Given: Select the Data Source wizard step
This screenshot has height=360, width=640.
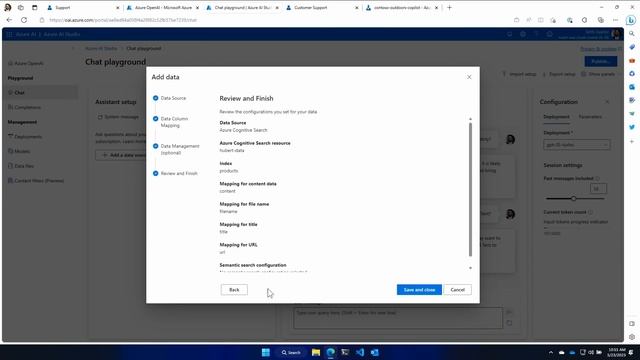Looking at the screenshot, I should (169, 98).
